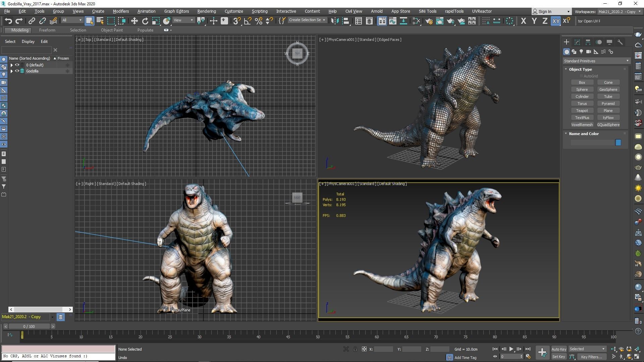Choose the Select and Scale tool
644x362 pixels.
tap(156, 21)
